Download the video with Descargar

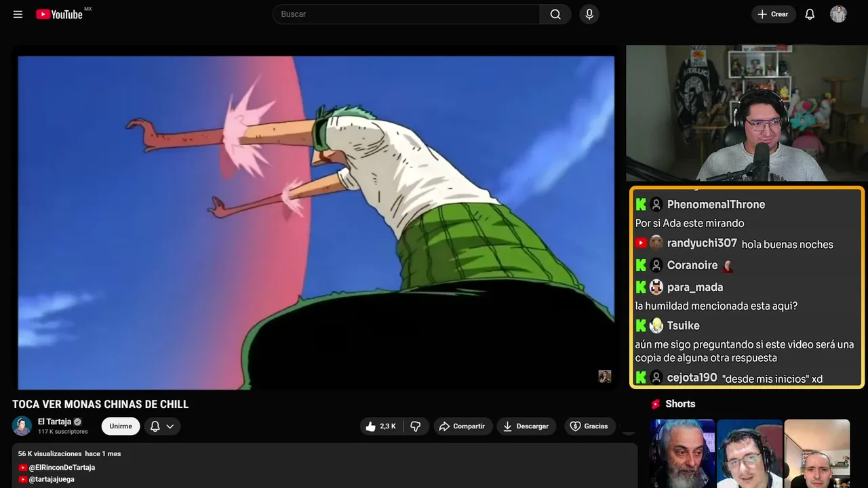click(x=526, y=426)
